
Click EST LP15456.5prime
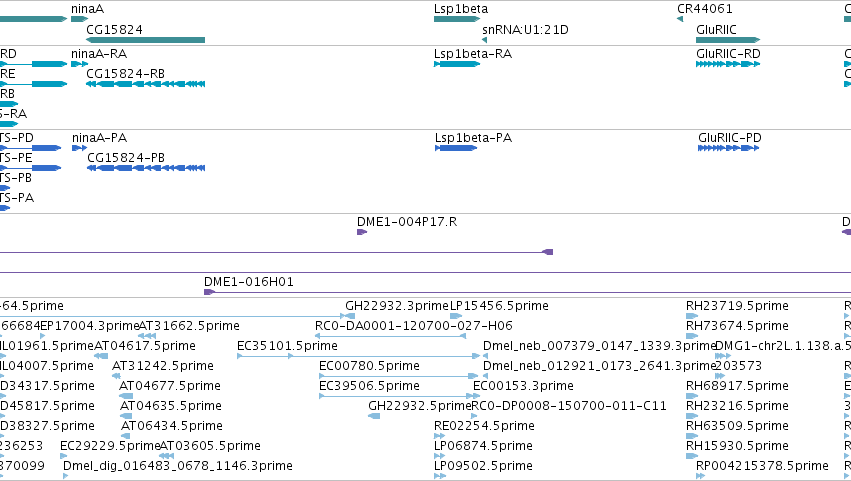pos(499,306)
